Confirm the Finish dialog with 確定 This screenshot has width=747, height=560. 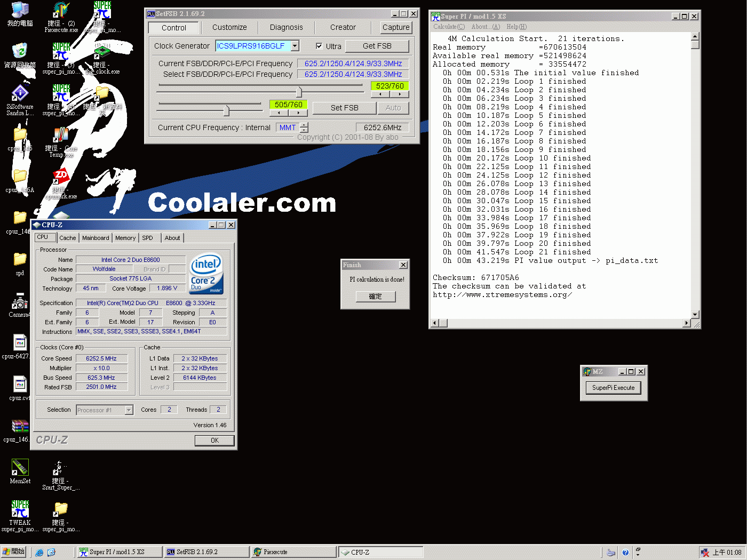click(x=376, y=297)
